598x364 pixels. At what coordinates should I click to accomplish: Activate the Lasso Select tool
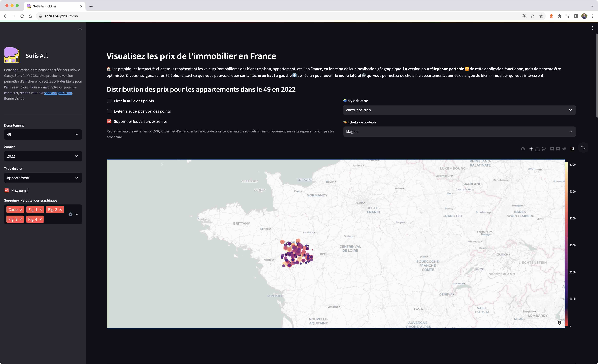tap(544, 149)
